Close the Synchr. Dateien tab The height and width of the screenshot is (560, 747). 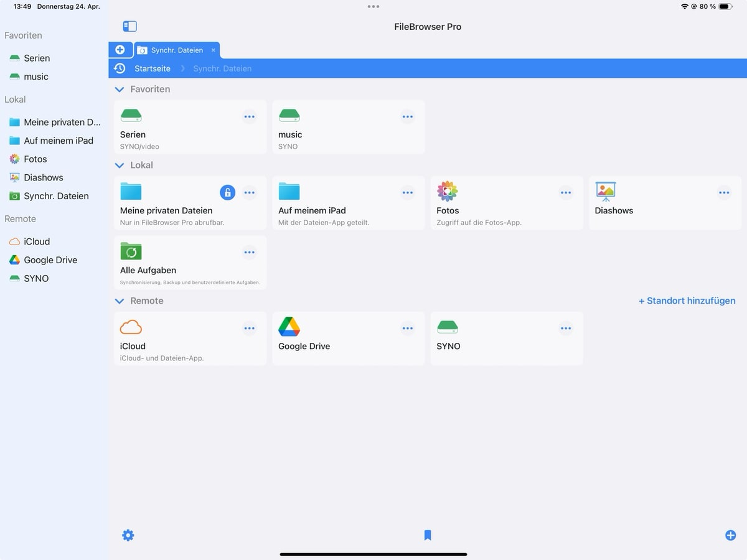(x=214, y=50)
